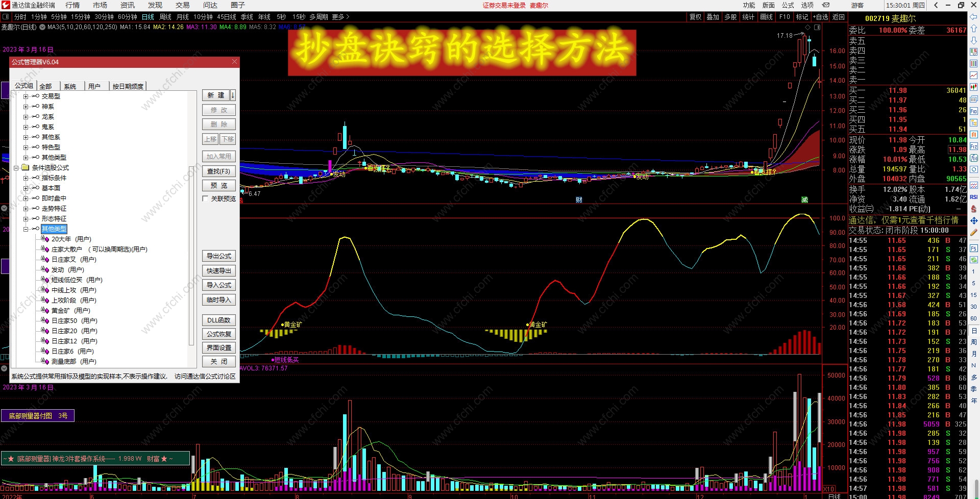
Task: Expand the 特色型 tree node
Action: pyautogui.click(x=26, y=147)
